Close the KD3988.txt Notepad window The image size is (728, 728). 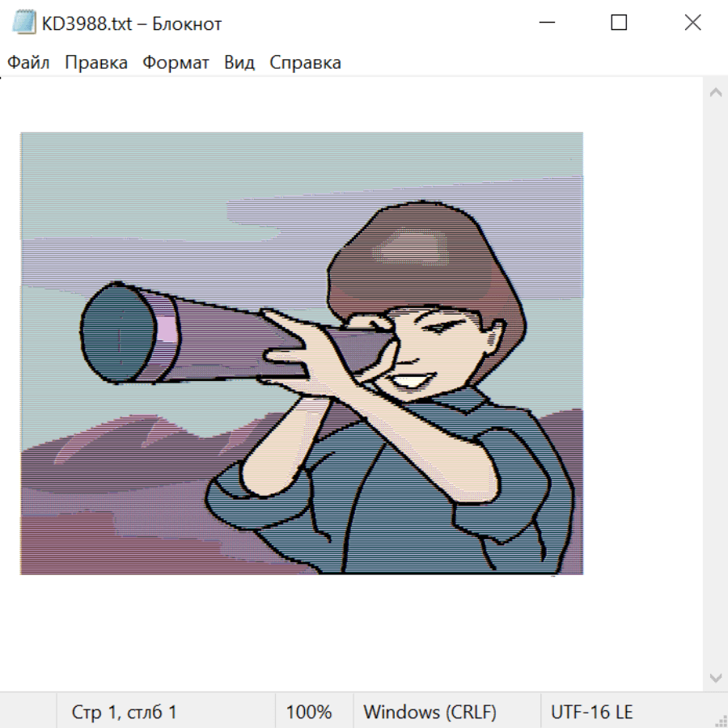692,23
